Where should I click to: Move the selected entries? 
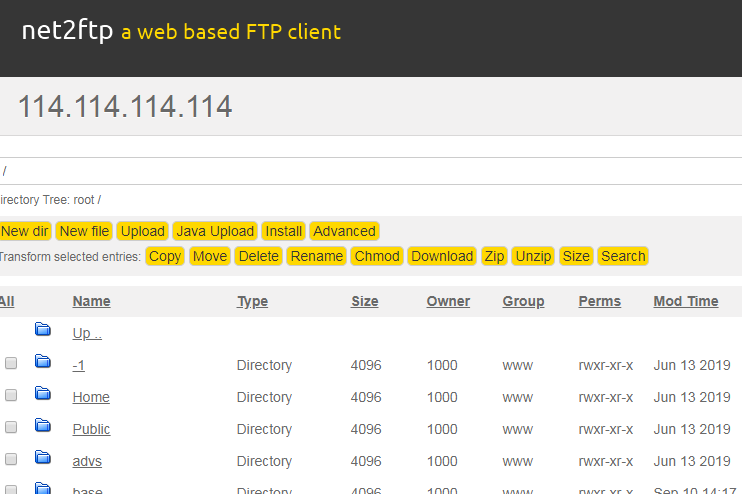210,256
